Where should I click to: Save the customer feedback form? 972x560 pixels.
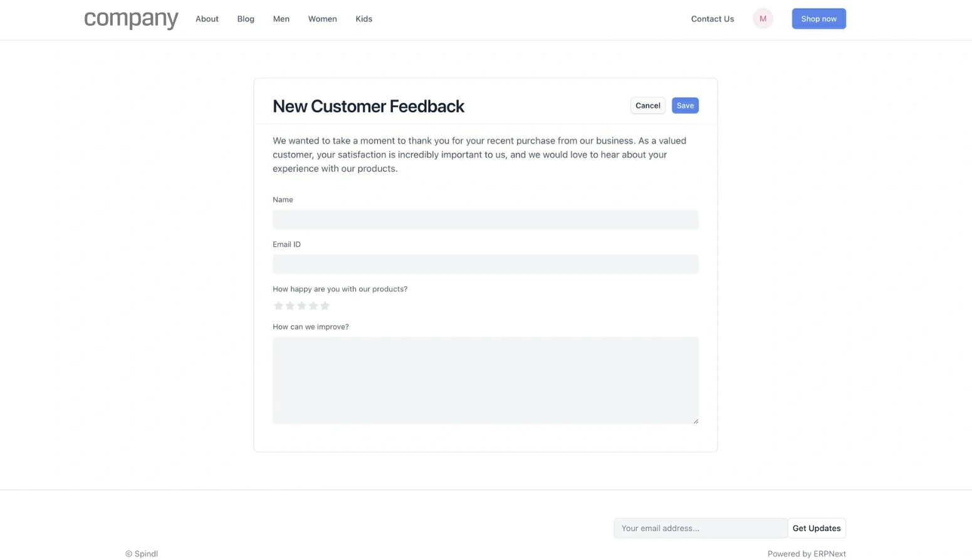(685, 105)
